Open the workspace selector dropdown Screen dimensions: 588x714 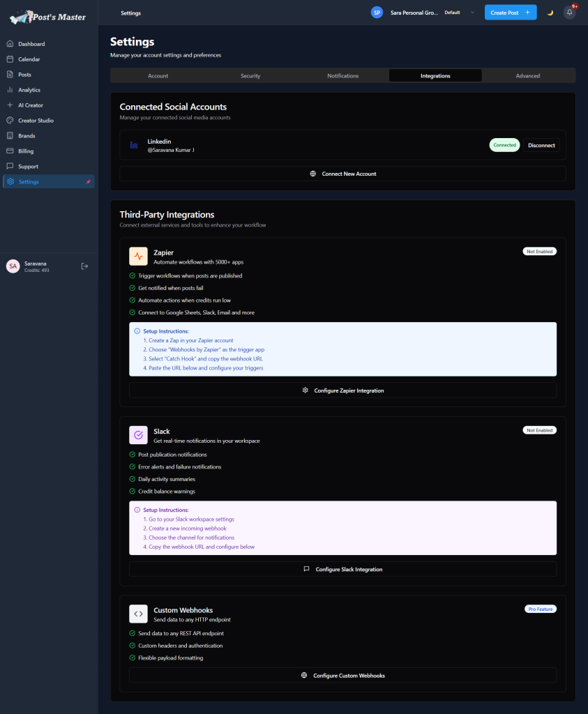472,13
